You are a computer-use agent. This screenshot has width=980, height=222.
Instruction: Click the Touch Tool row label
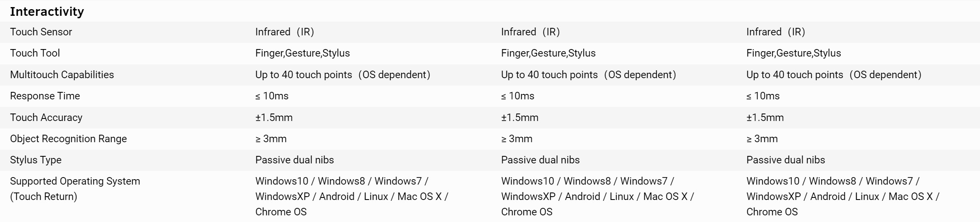click(35, 53)
